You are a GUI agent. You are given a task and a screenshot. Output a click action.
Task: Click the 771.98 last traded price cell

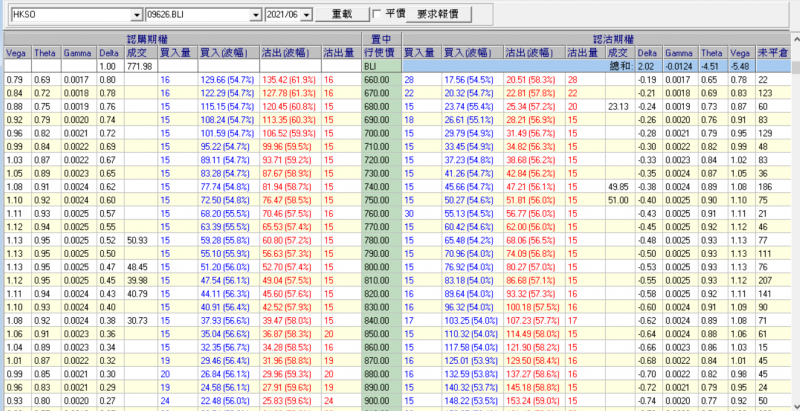(139, 65)
